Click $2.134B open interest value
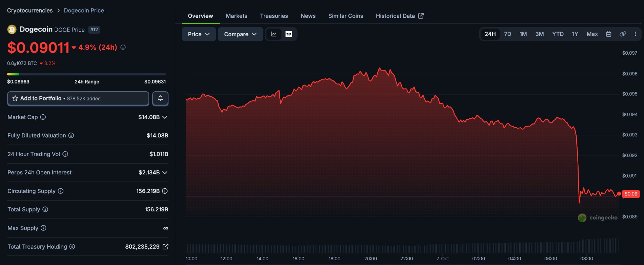 (149, 173)
